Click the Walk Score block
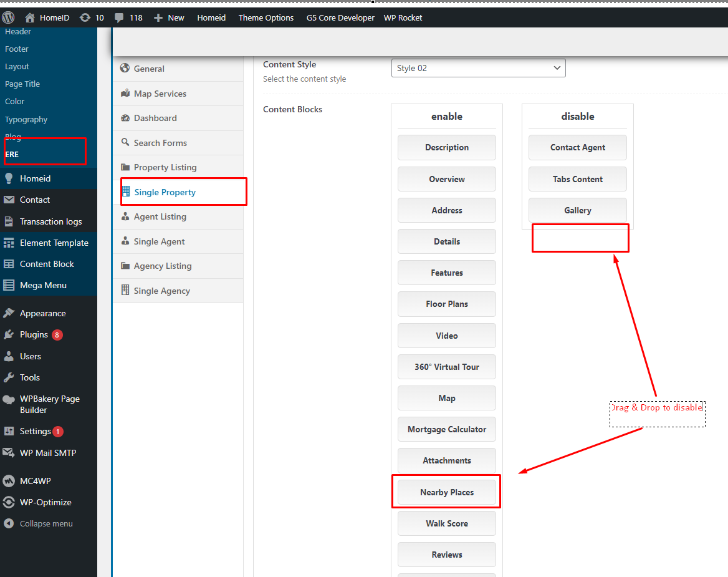Screen dimensions: 728x577 click(x=447, y=523)
